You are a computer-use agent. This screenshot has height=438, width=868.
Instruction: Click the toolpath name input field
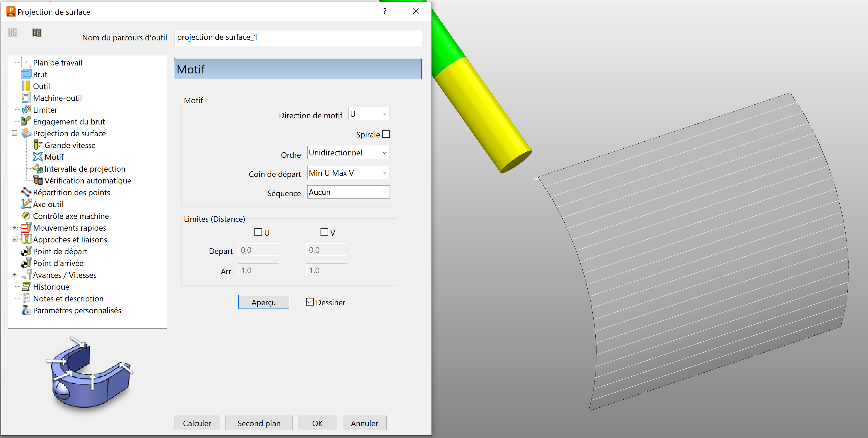click(x=297, y=38)
